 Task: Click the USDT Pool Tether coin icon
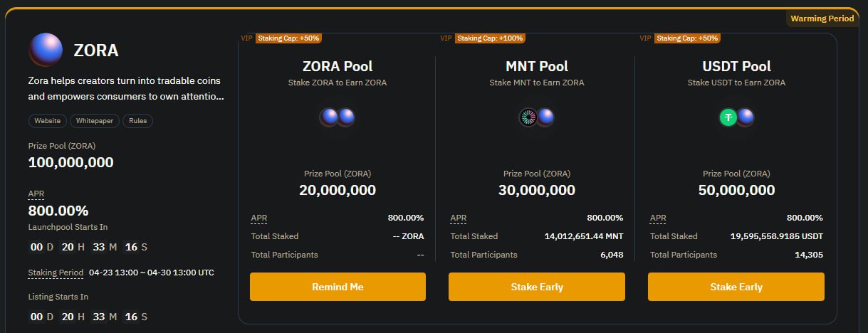tap(728, 117)
